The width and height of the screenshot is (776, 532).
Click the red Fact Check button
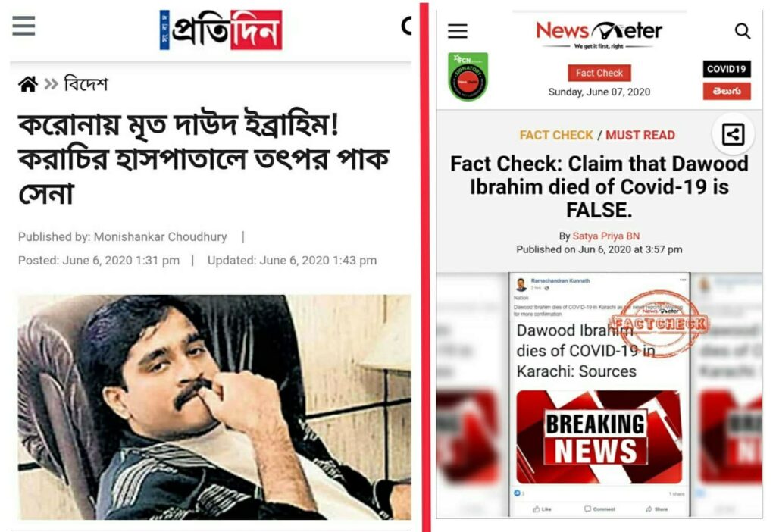coord(599,73)
